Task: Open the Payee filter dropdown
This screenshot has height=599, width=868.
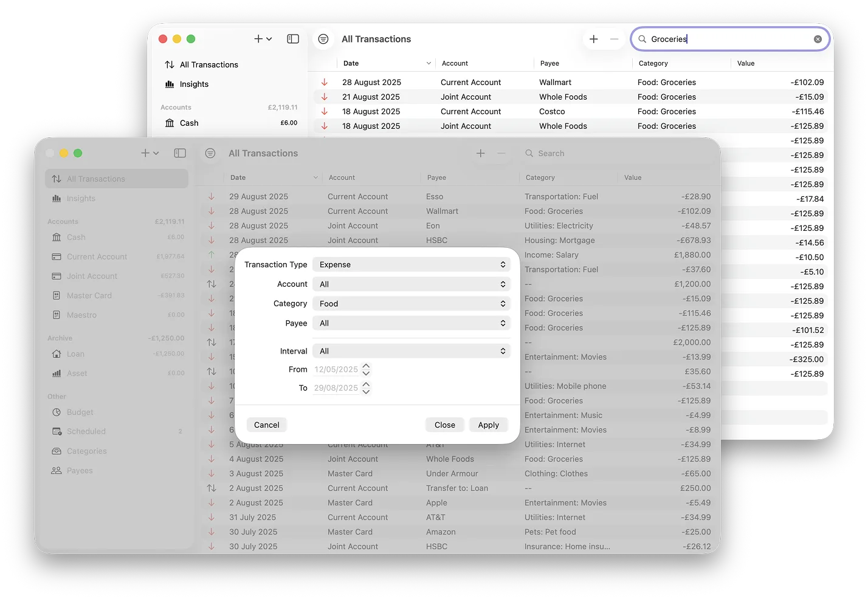Action: pyautogui.click(x=412, y=323)
